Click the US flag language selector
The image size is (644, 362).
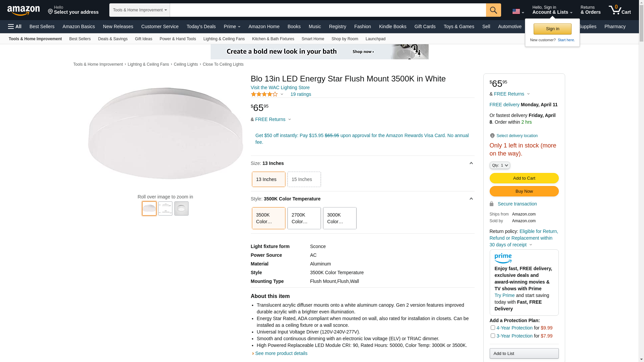coord(518,12)
